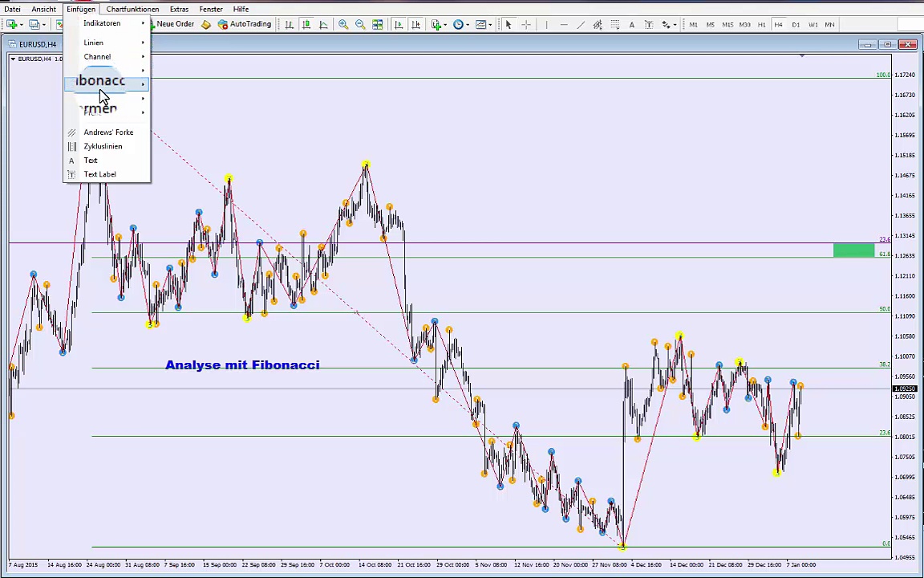Click the tile windows icon

(x=377, y=25)
